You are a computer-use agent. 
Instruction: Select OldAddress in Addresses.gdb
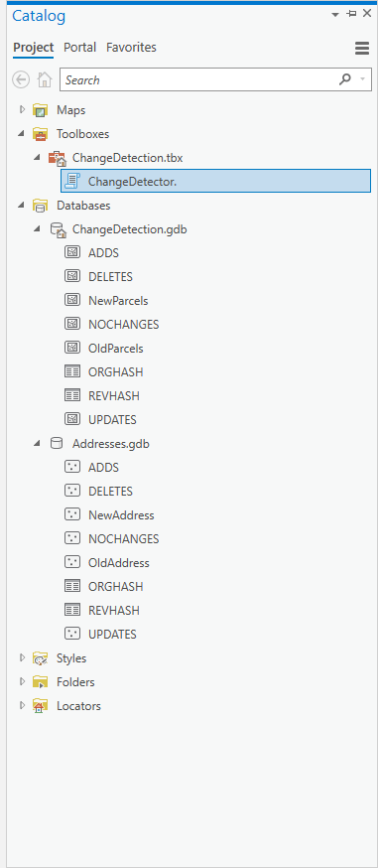click(x=119, y=562)
